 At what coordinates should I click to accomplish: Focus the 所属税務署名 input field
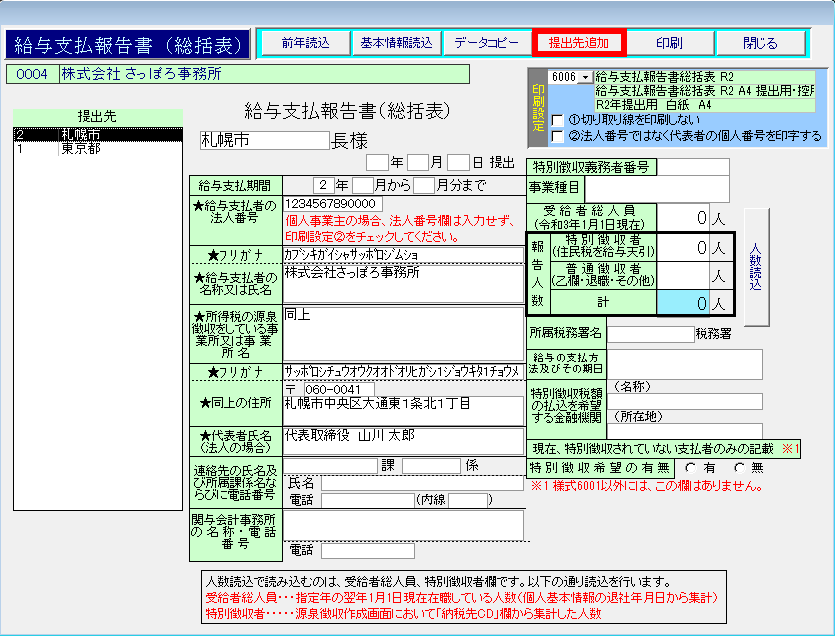coord(650,333)
